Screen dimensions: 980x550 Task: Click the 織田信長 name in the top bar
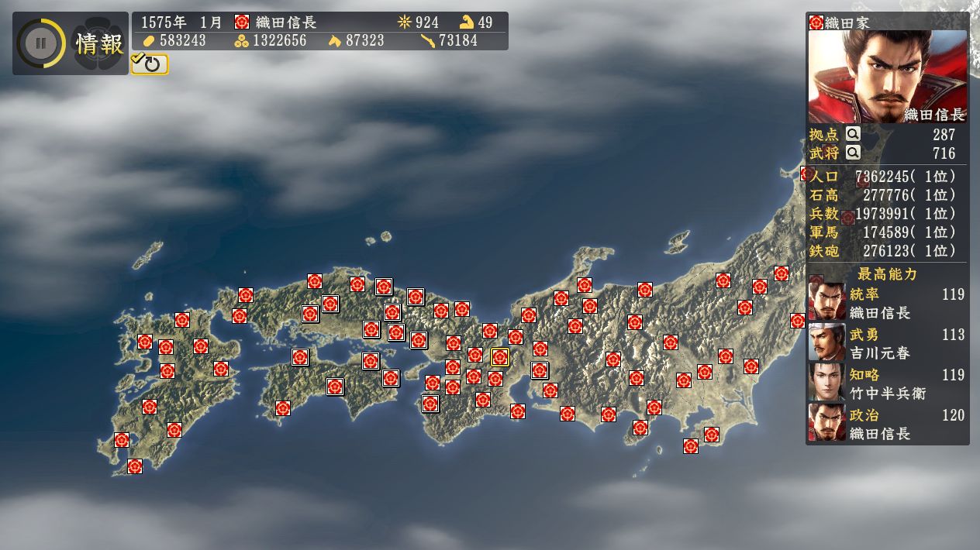click(x=286, y=22)
